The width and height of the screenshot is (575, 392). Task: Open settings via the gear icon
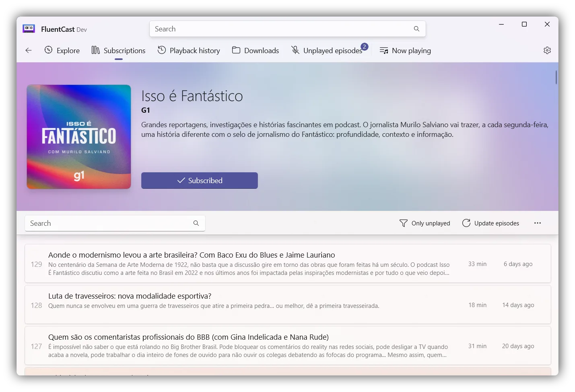[x=547, y=50]
